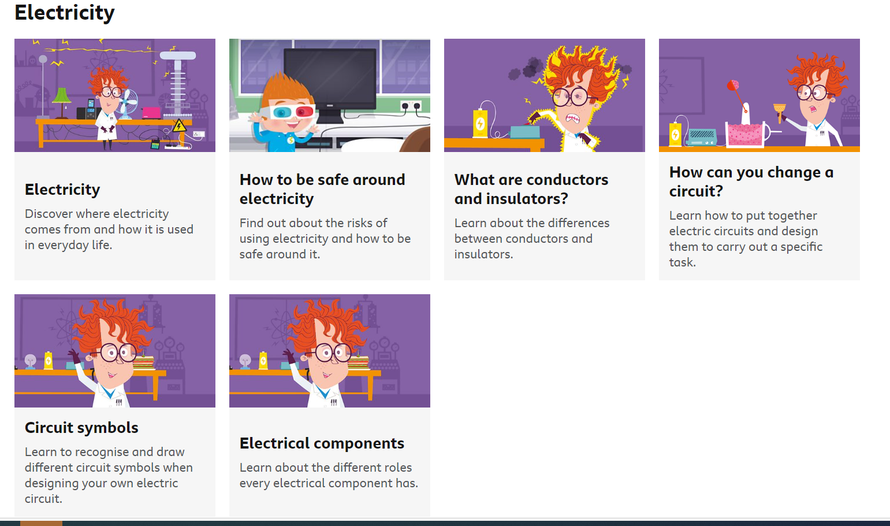The width and height of the screenshot is (890, 526).
Task: Open the 'Electrical components' title link
Action: point(321,443)
